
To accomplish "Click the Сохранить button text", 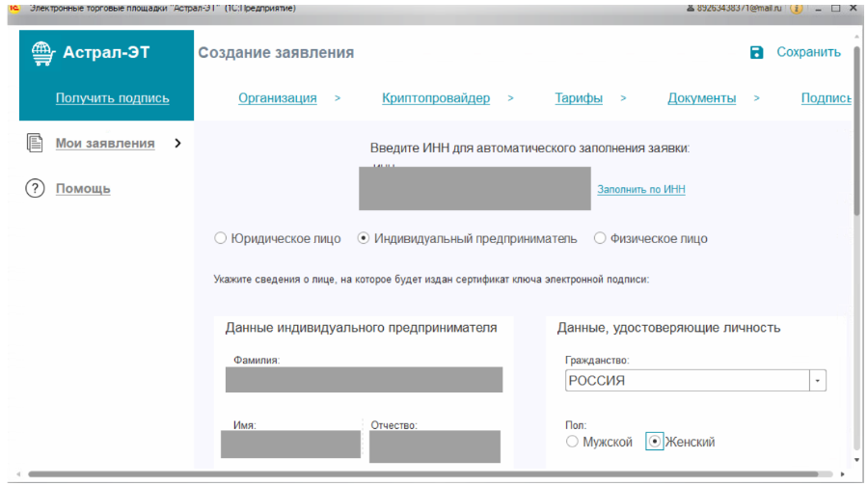I will [808, 52].
